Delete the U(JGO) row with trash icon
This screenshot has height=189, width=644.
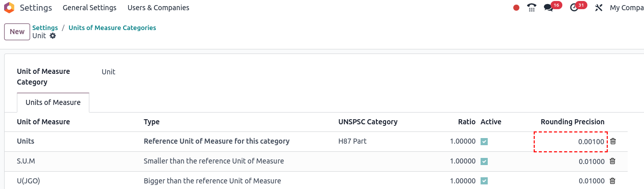click(613, 181)
